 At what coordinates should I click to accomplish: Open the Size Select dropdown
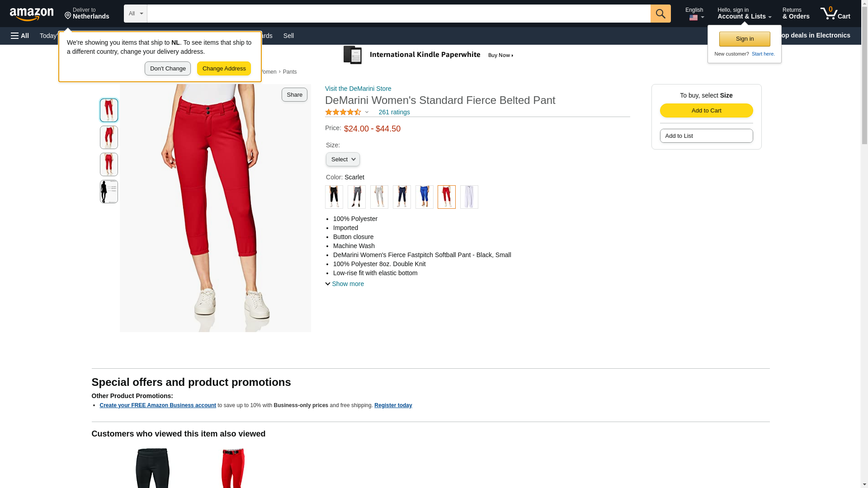point(343,160)
